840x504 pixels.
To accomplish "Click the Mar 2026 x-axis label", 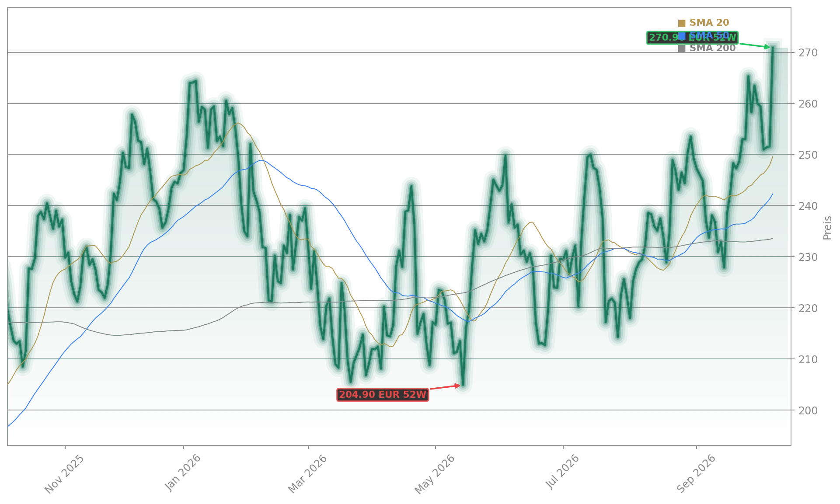I will click(x=307, y=474).
